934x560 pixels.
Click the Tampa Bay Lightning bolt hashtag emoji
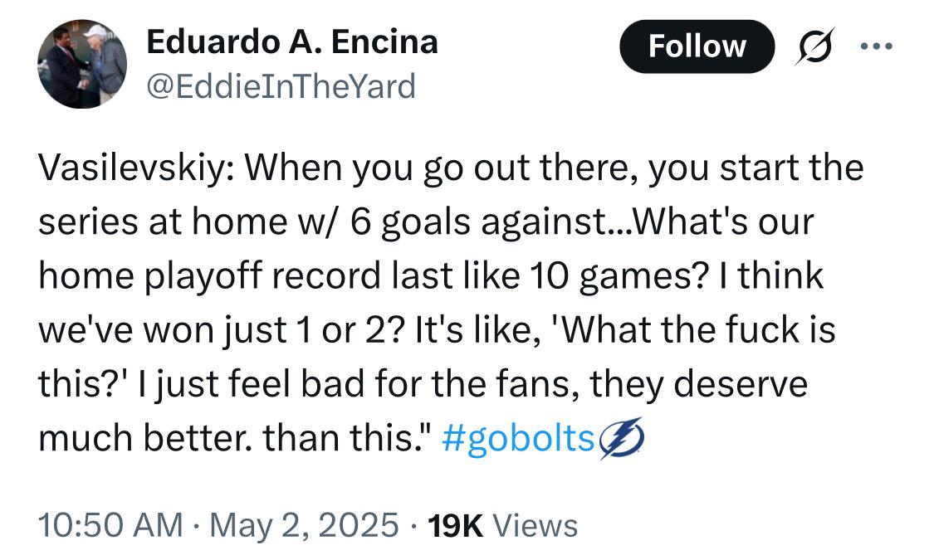click(x=621, y=439)
